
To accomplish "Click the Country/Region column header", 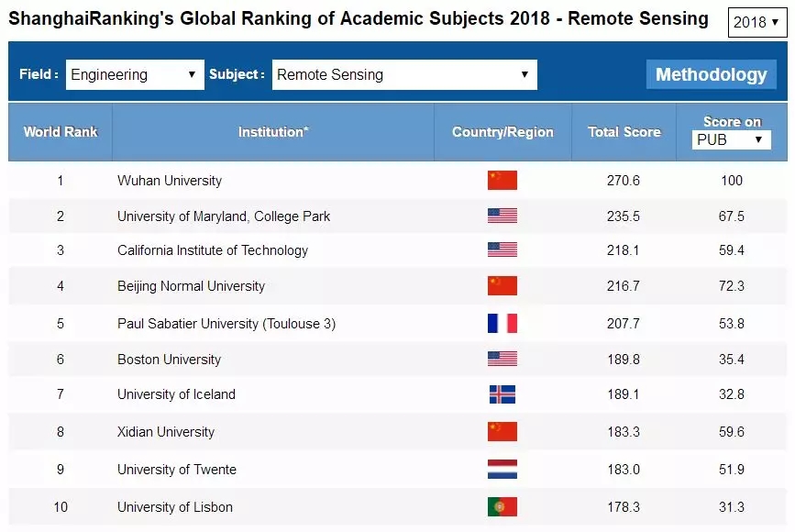I will (x=502, y=132).
